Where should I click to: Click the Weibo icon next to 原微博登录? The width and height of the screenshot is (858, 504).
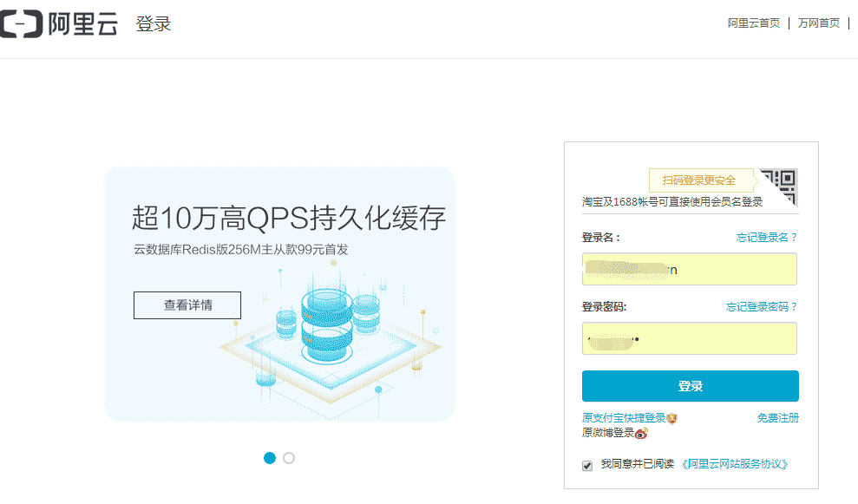pos(639,433)
